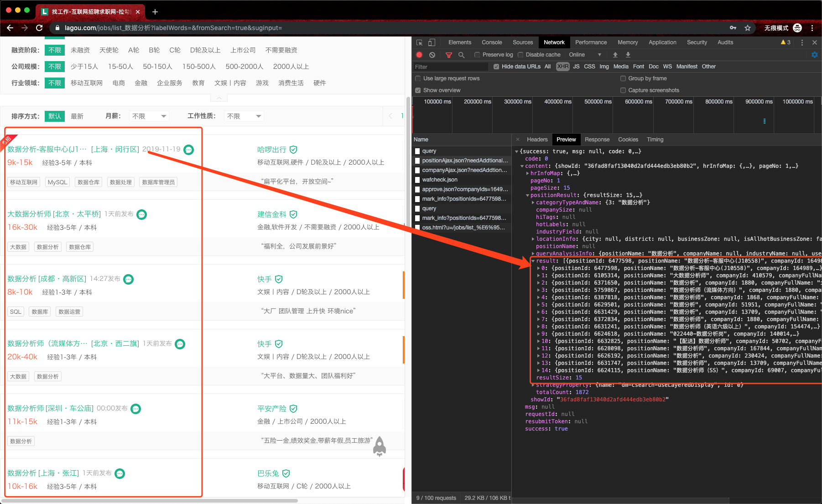
Task: Open Chrome three-dot menu
Action: click(x=812, y=28)
